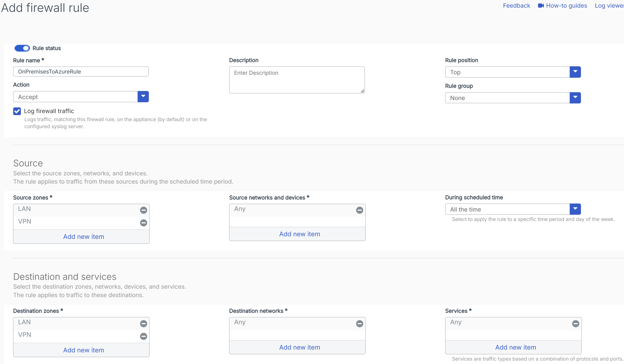
Task: Expand the Rule group dropdown
Action: coord(575,98)
